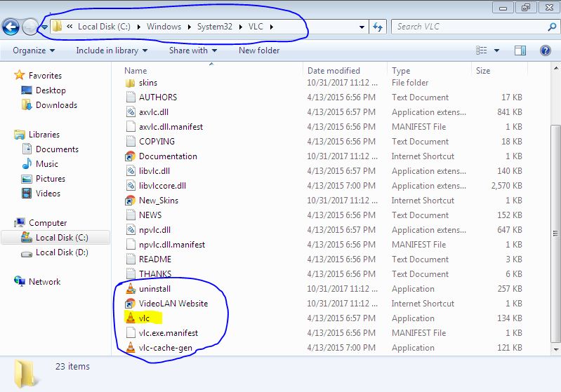Open the Share with menu
The image size is (561, 392).
pyautogui.click(x=193, y=50)
